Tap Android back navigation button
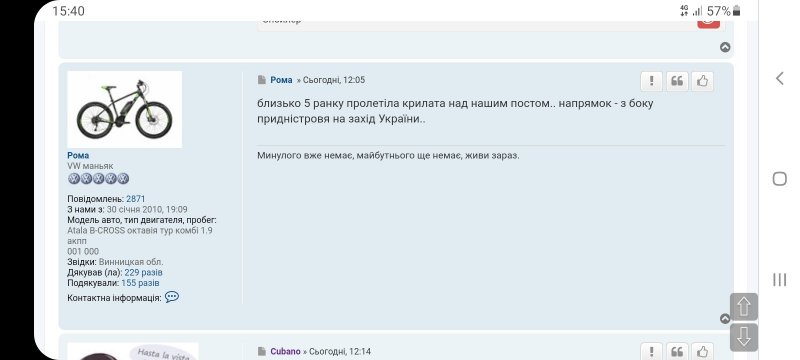 tap(780, 78)
